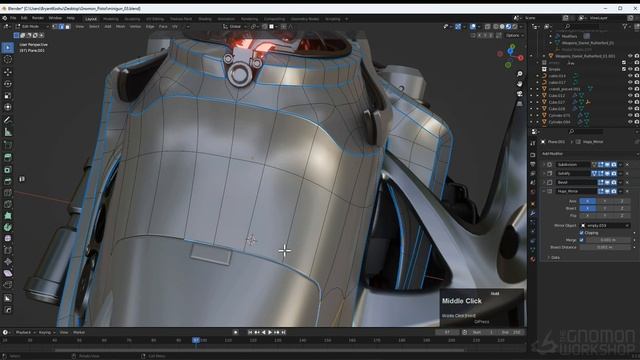Click the timeline Play button

pyautogui.click(x=270, y=333)
